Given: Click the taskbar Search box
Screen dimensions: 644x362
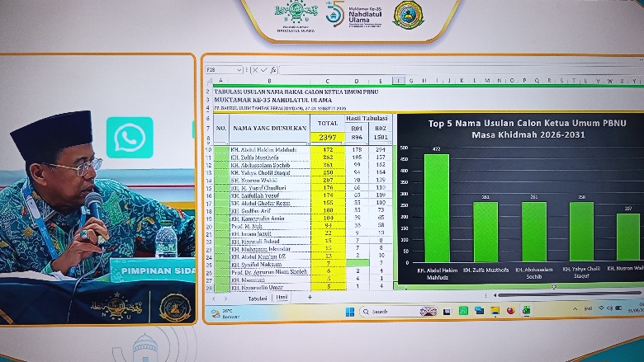Looking at the screenshot, I should [x=400, y=312].
